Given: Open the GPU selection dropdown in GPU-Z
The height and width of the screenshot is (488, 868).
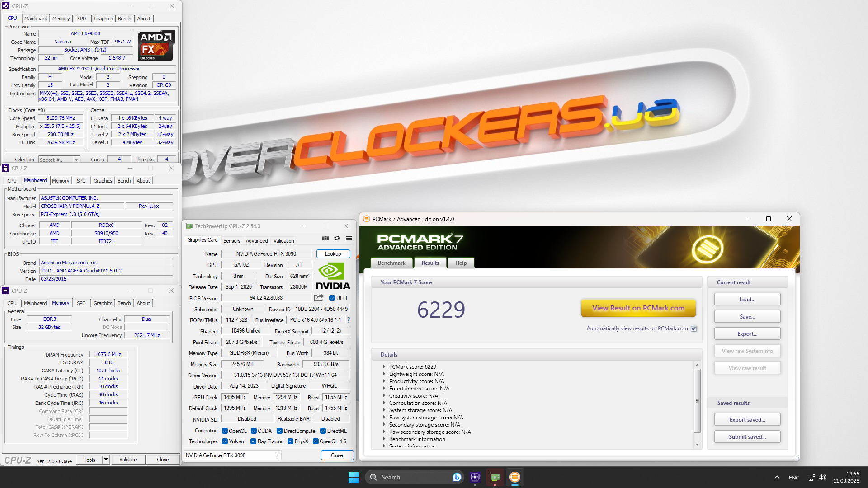Looking at the screenshot, I should (233, 455).
